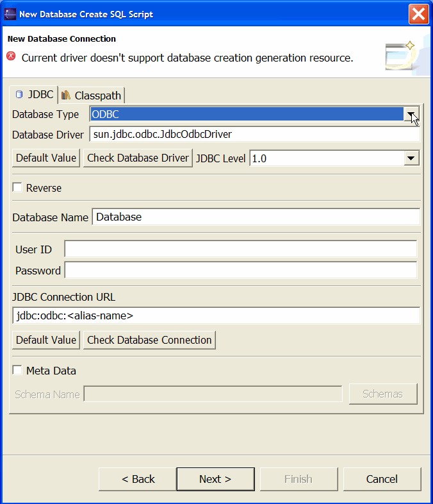Viewport: 433px width, 504px height.
Task: Click the application icon in the title bar
Action: pos(10,14)
